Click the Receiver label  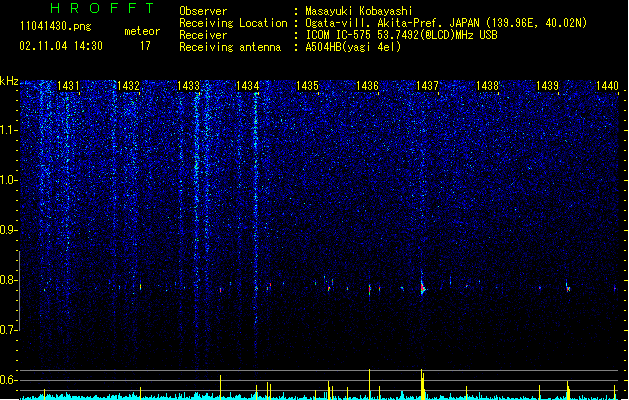coord(203,35)
